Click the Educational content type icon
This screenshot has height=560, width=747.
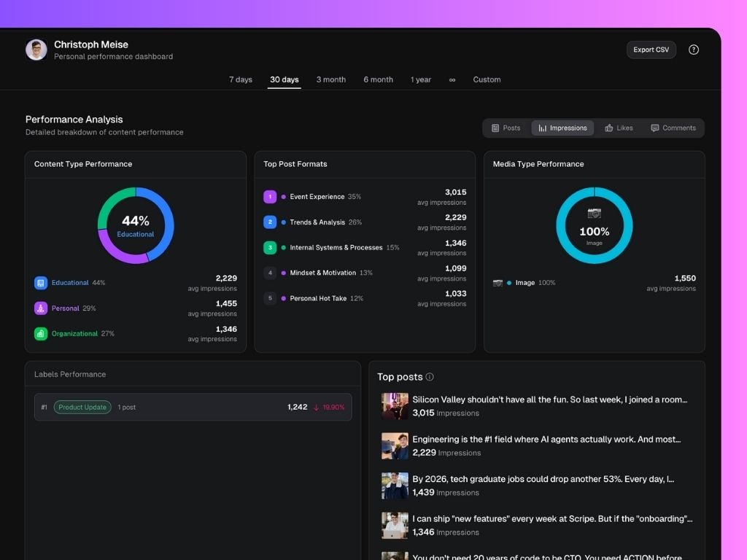pyautogui.click(x=42, y=282)
